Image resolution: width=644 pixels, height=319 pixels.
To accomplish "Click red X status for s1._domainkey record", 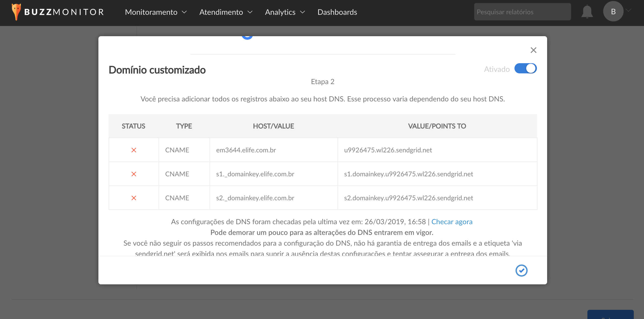I will 134,174.
